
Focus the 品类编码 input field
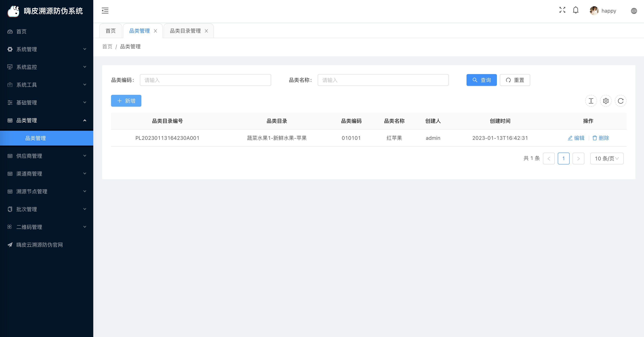(x=205, y=80)
